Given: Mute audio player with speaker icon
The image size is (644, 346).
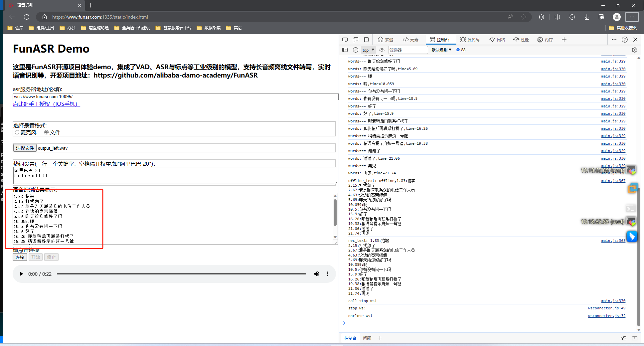Looking at the screenshot, I should 316,274.
